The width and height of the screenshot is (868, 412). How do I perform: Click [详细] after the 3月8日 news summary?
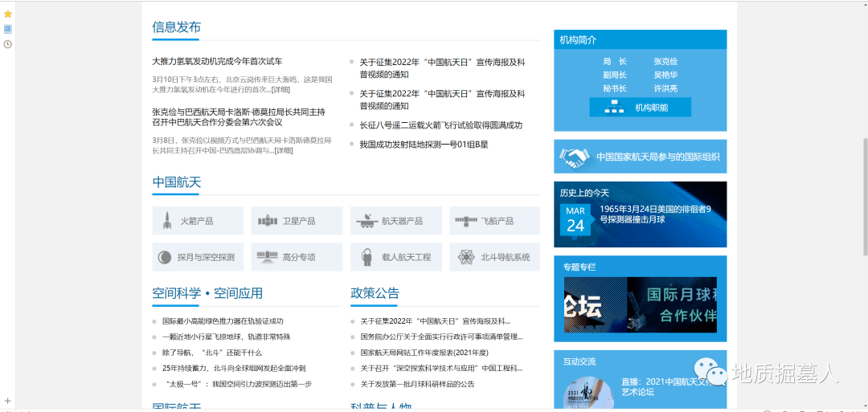[x=284, y=150]
